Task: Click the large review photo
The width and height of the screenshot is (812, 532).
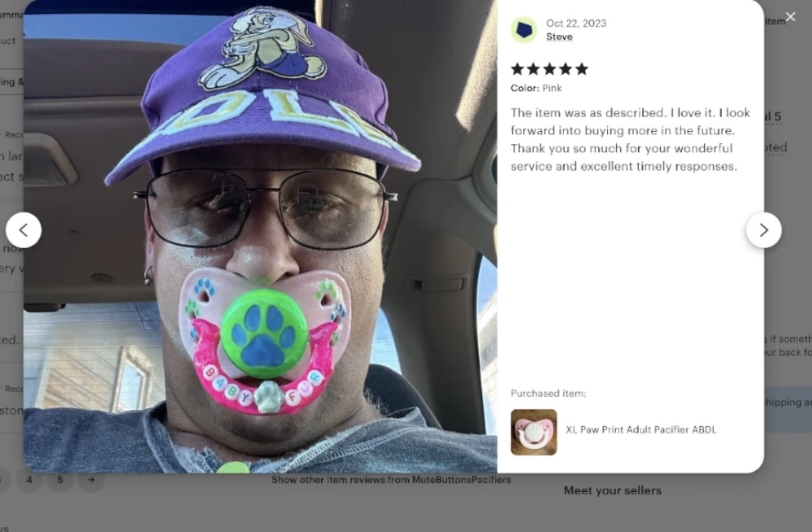Action: point(260,237)
